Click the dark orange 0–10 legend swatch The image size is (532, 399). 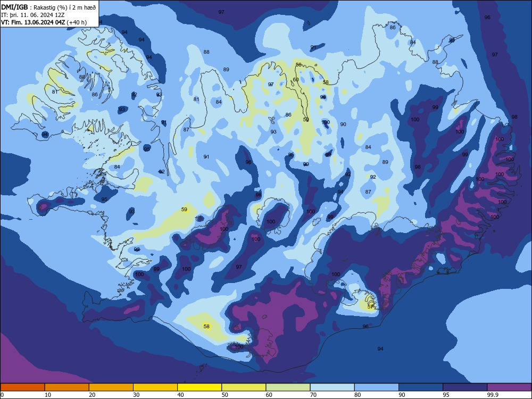(x=22, y=387)
